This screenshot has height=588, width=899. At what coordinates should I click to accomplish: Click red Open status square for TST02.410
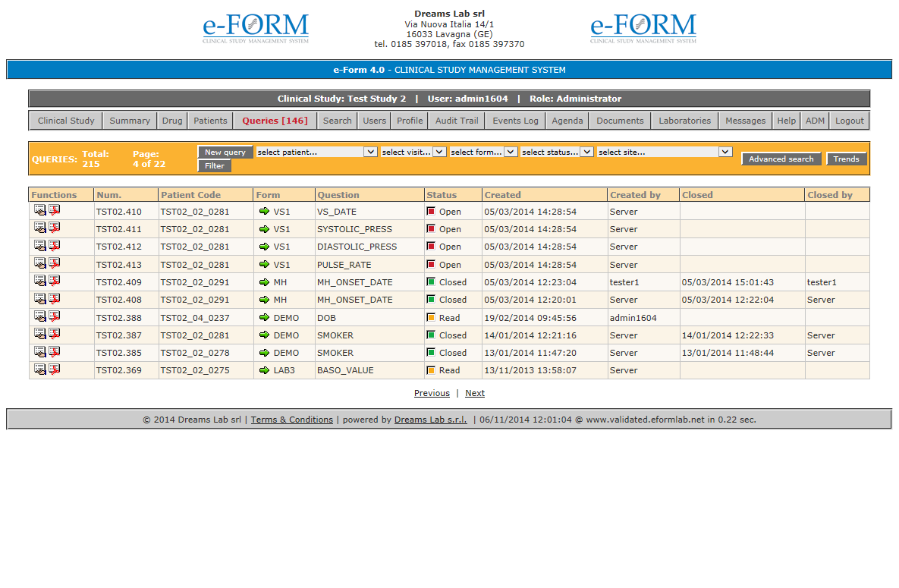click(431, 212)
